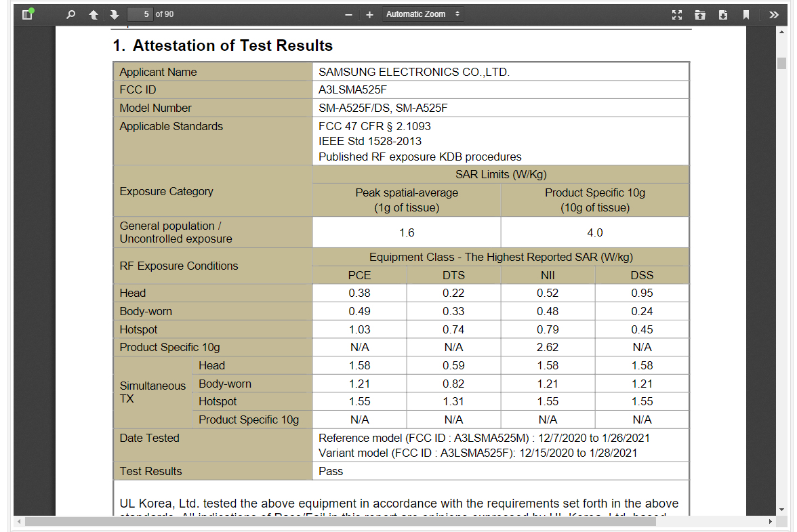797x532 pixels.
Task: Click the FCC ID value A3LSMA525F
Action: coord(352,89)
